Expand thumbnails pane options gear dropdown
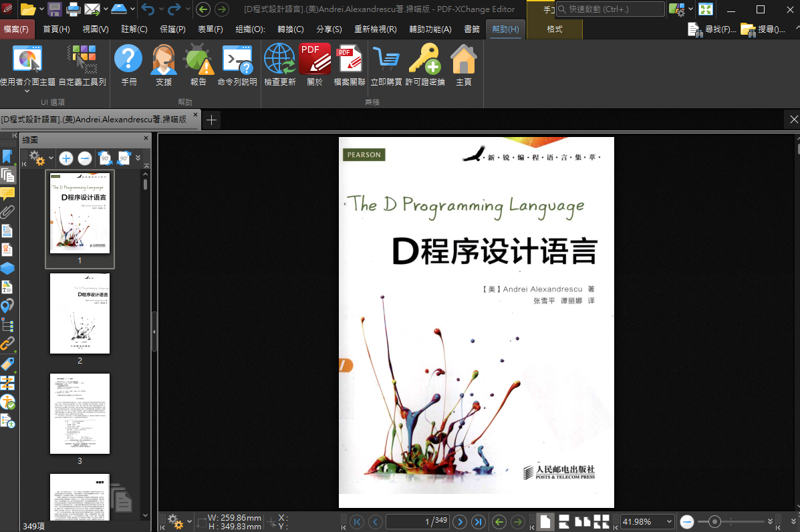 pos(51,158)
